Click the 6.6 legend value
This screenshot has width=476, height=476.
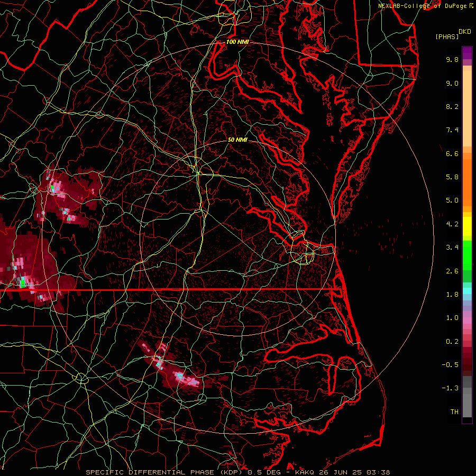point(452,154)
